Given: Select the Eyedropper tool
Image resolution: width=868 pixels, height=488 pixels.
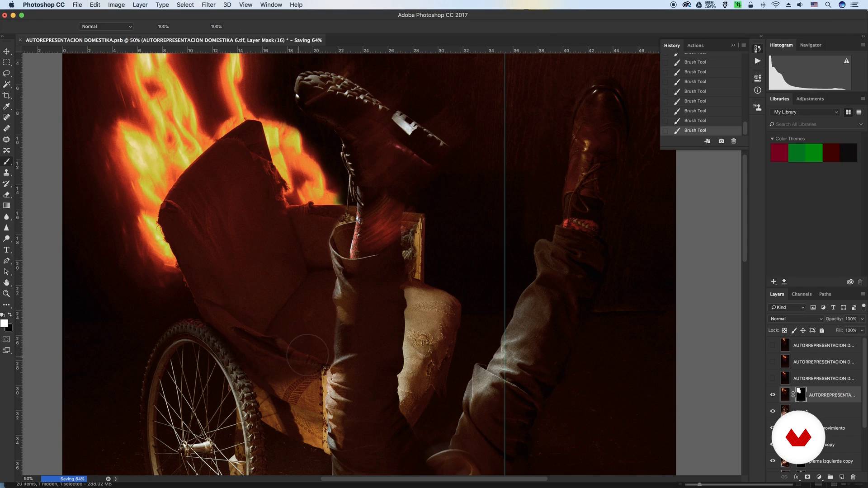Looking at the screenshot, I should pyautogui.click(x=6, y=107).
